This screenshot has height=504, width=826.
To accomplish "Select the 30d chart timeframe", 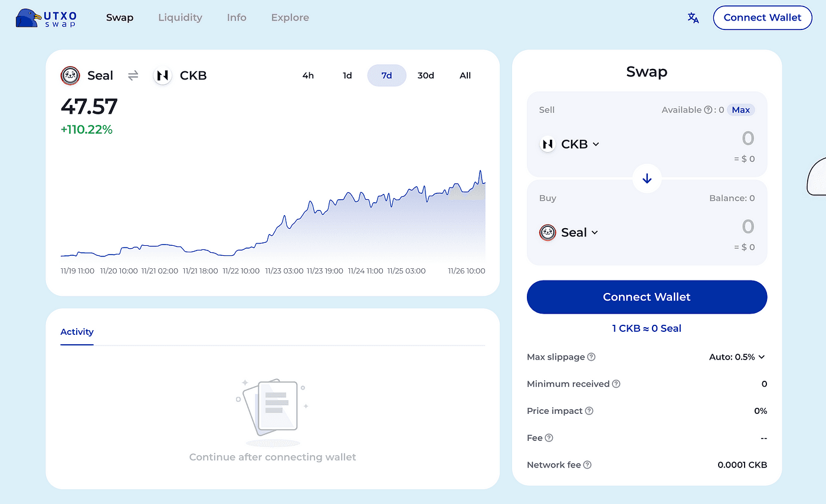I will click(426, 75).
